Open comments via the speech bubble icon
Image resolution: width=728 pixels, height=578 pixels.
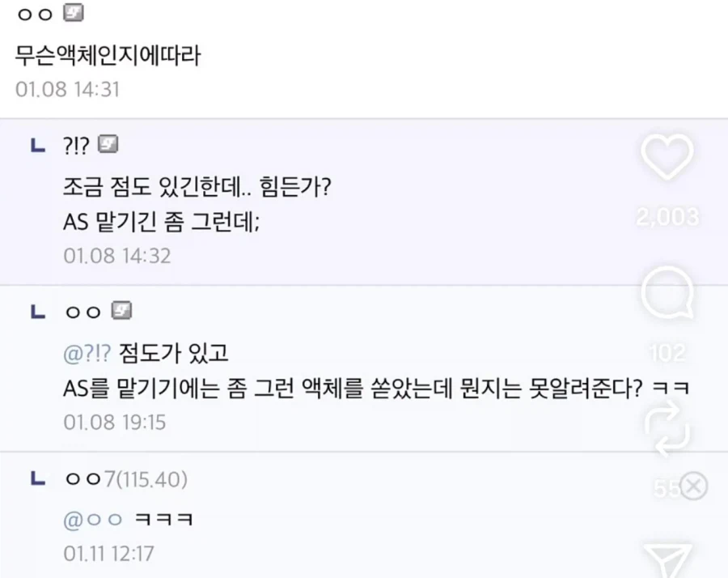coord(666,294)
